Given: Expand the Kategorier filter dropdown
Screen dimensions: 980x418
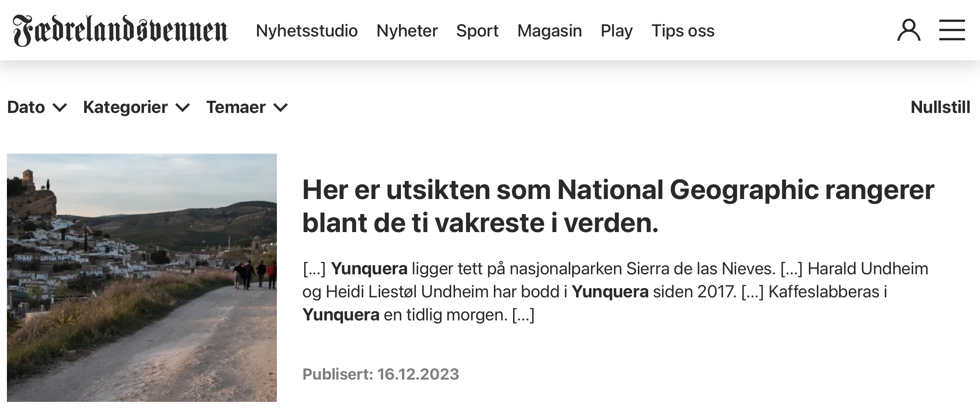Looking at the screenshot, I should (x=137, y=107).
